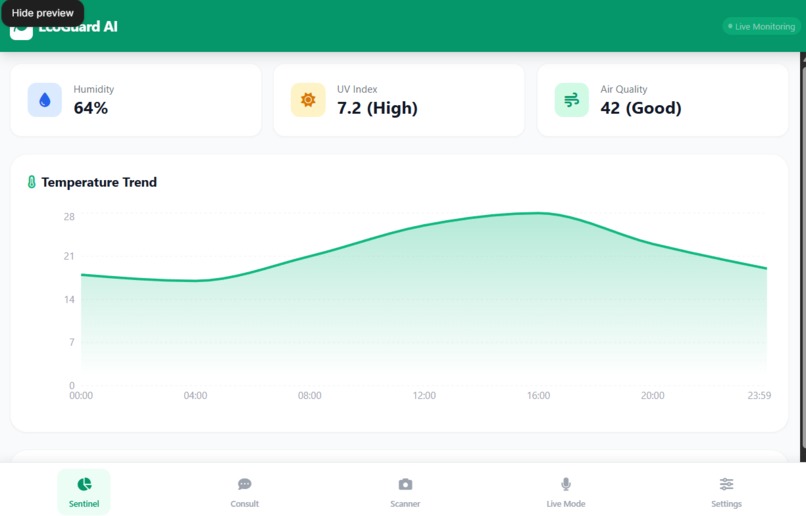
Task: Click the 20:00 label on the chart axis
Action: click(x=652, y=396)
